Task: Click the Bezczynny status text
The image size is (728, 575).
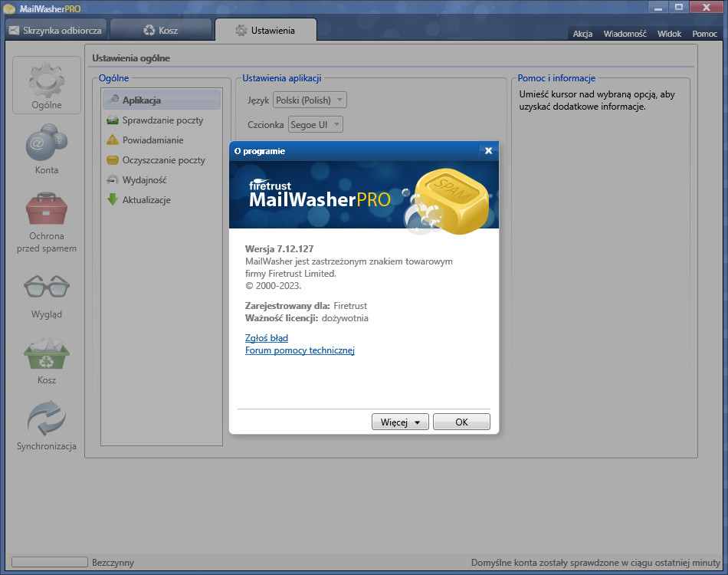Action: tap(113, 563)
